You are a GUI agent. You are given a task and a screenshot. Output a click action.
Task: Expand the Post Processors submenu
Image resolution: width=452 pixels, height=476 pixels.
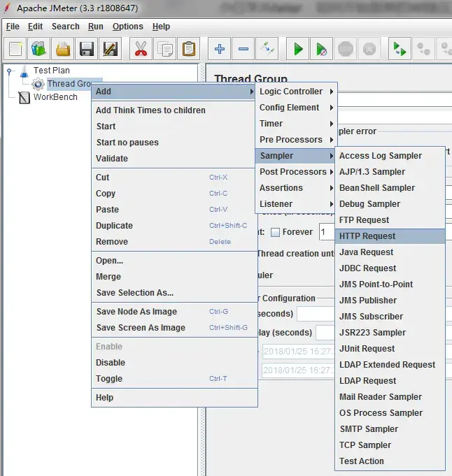coord(296,172)
